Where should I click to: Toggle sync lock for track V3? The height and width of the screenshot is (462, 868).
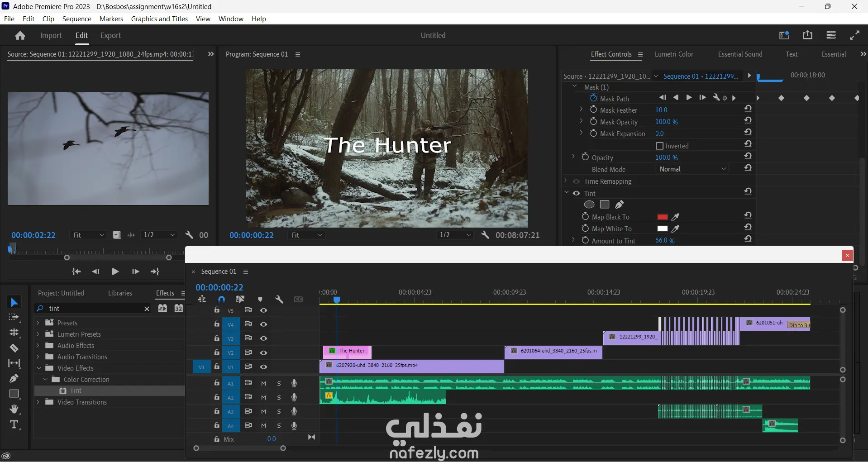tap(248, 338)
